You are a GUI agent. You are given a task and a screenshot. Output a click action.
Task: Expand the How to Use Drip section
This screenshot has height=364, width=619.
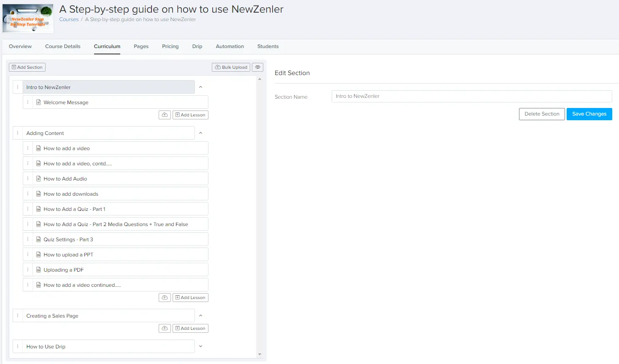(200, 347)
